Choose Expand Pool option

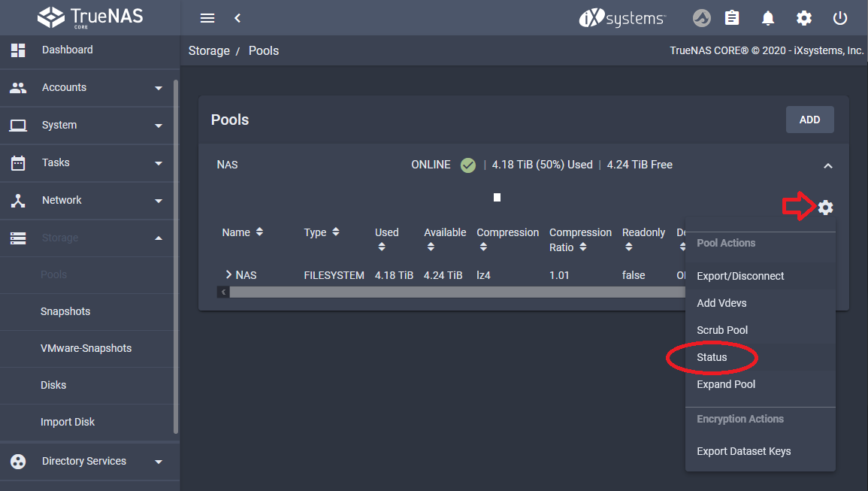760,384
